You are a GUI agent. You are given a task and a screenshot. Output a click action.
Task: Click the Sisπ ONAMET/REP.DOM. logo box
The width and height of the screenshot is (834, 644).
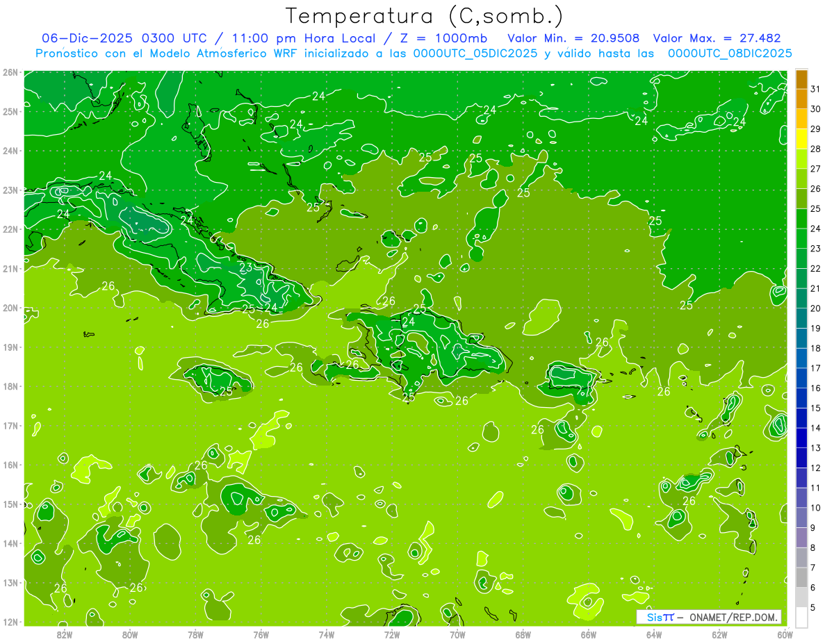pos(709,617)
